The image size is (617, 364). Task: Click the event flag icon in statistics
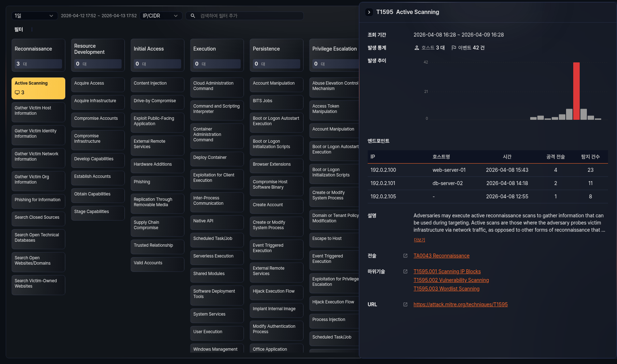[454, 48]
